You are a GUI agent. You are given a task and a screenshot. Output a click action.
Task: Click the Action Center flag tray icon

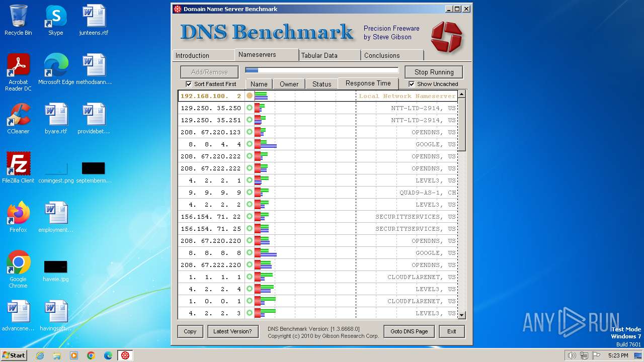pyautogui.click(x=596, y=355)
